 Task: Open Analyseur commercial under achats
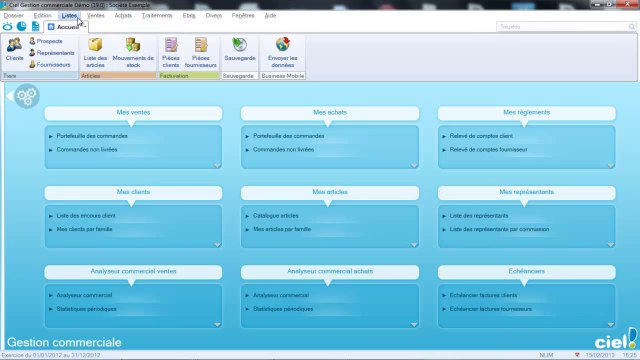point(281,295)
